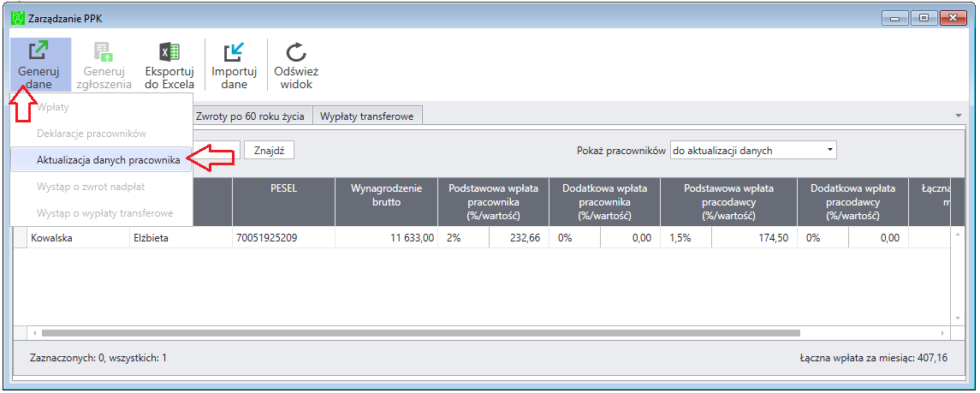Sort by the PESEL column header
980x393 pixels.
pyautogui.click(x=283, y=202)
